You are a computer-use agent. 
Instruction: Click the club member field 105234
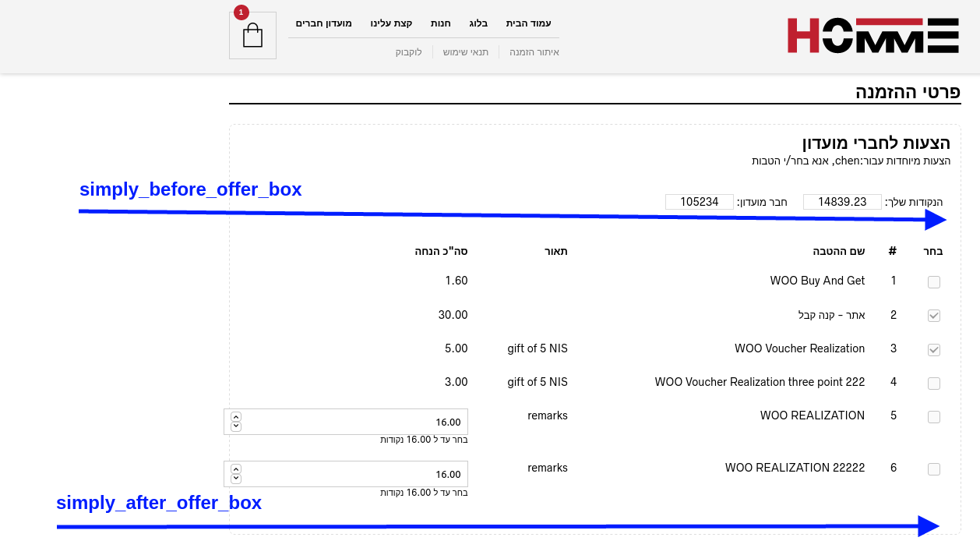pos(700,202)
